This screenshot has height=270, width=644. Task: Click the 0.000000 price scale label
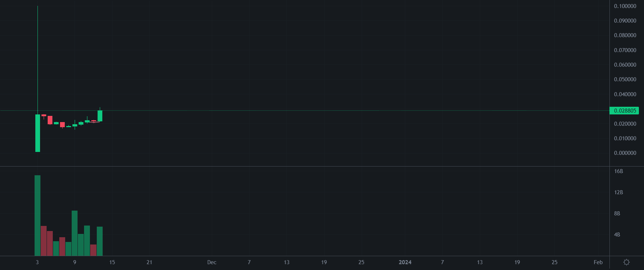pyautogui.click(x=625, y=153)
